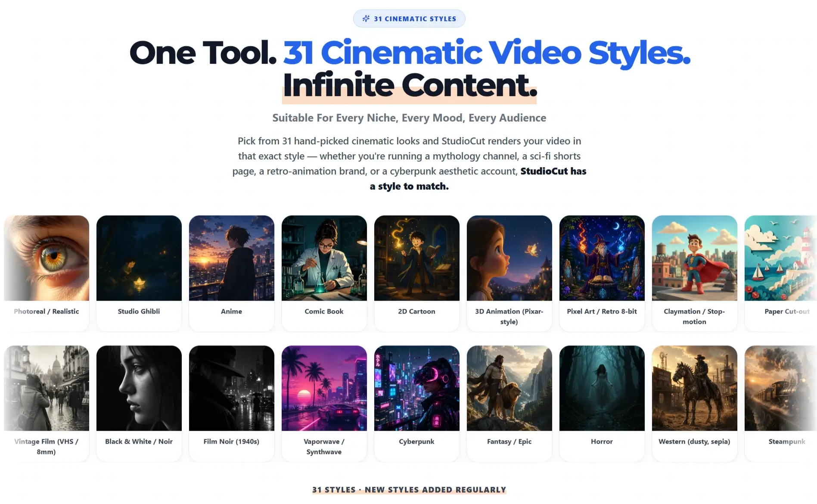Click the "Paper Cut-out" label
This screenshot has height=504, width=817.
tap(787, 311)
